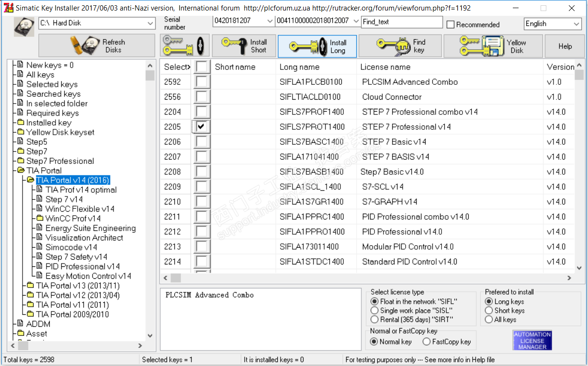Click the PLCSIM Advanced Combo license cell
The height and width of the screenshot is (366, 588).
click(x=410, y=82)
